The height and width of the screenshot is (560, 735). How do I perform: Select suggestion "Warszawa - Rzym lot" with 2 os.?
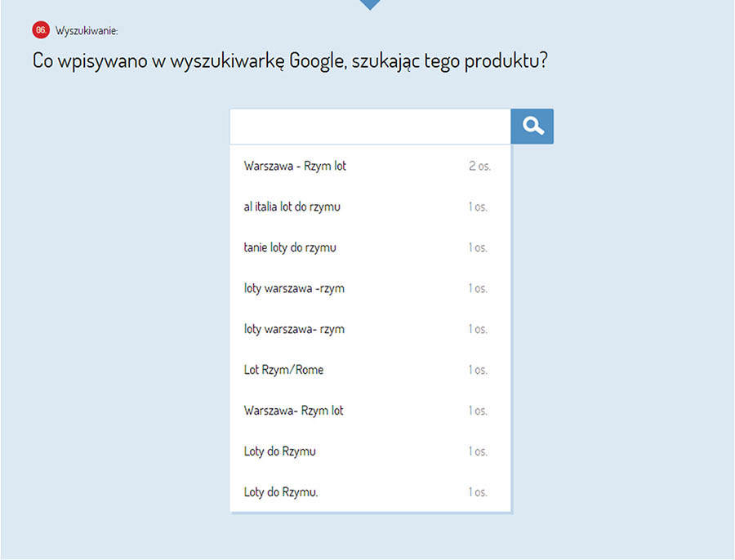tap(295, 166)
